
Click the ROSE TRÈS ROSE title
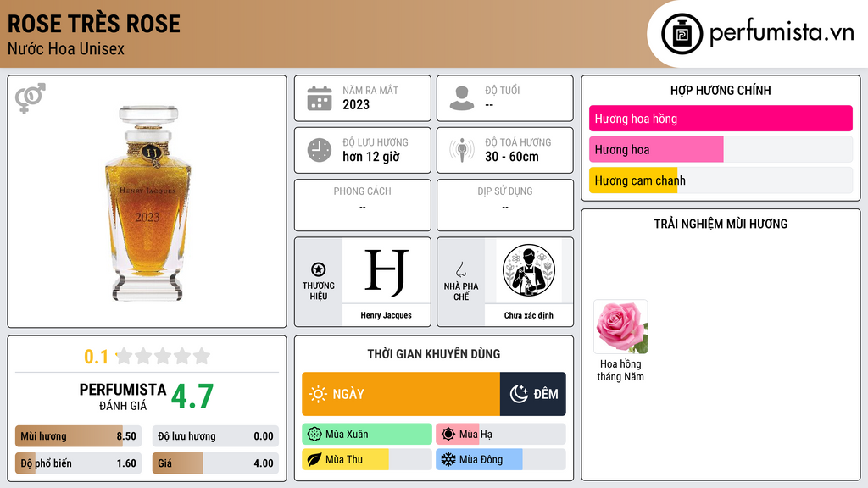coord(93,24)
